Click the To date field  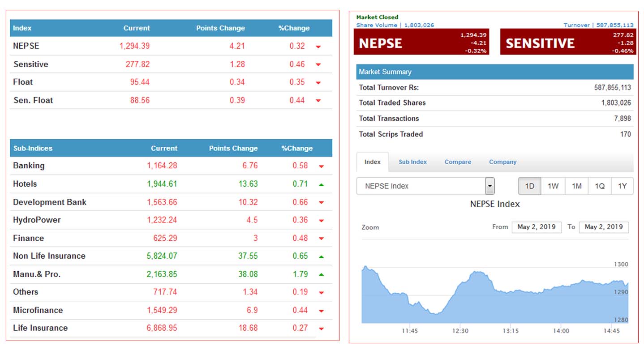tap(604, 227)
